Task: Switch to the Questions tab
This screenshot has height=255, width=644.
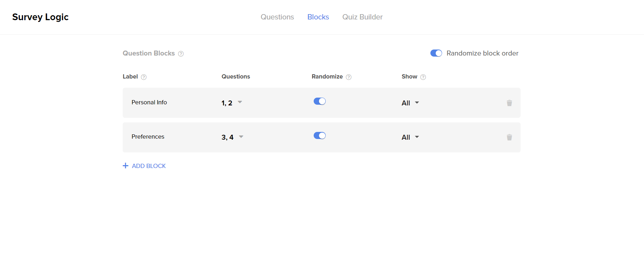Action: tap(277, 17)
